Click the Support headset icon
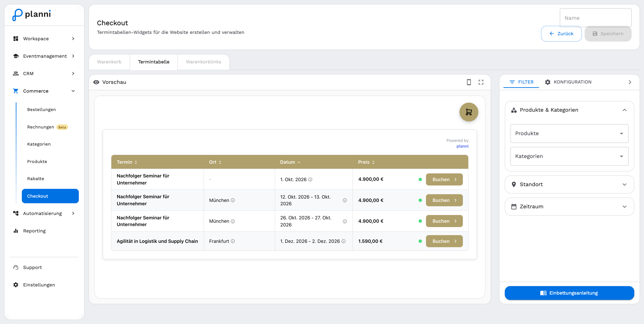 (x=16, y=267)
